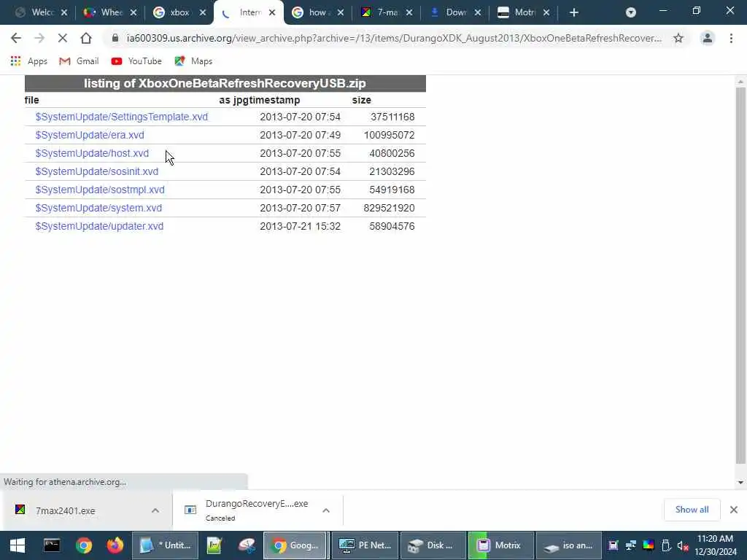Open the Chrome taskbar shortcut icon
Image resolution: width=747 pixels, height=560 pixels.
pos(83,545)
